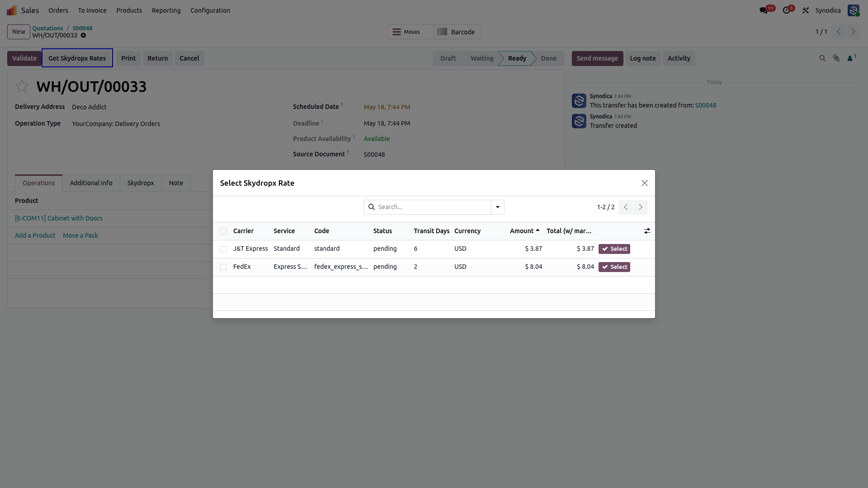This screenshot has width=868, height=488.
Task: Open attachments paperclip icon
Action: coord(836,58)
